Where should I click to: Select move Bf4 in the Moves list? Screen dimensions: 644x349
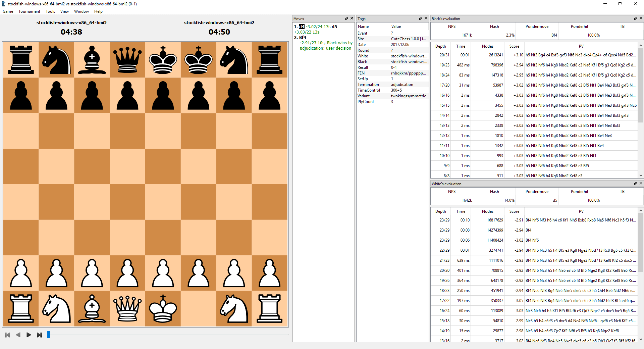pyautogui.click(x=303, y=37)
